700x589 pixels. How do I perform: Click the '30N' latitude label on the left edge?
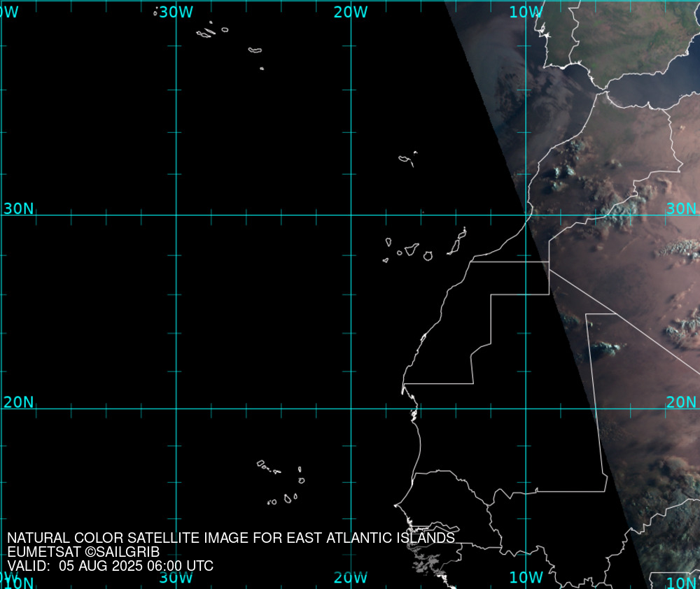[x=18, y=208]
